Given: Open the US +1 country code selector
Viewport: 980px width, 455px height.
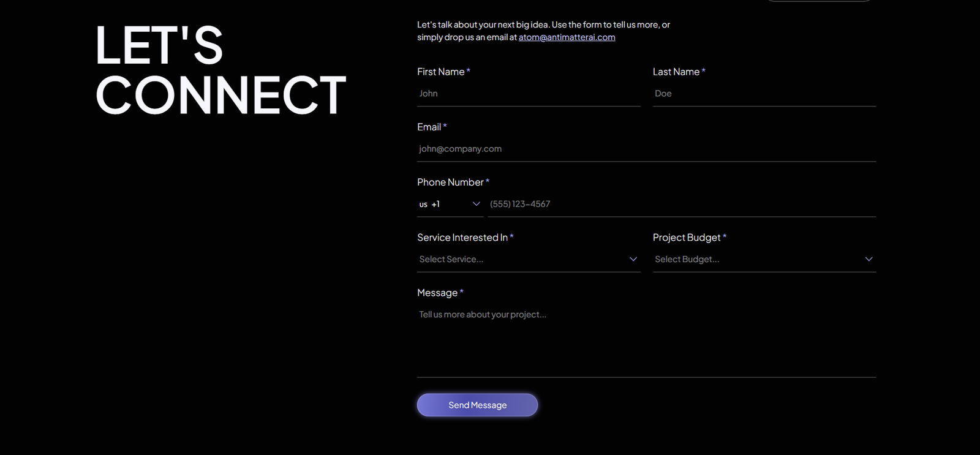Looking at the screenshot, I should [449, 204].
